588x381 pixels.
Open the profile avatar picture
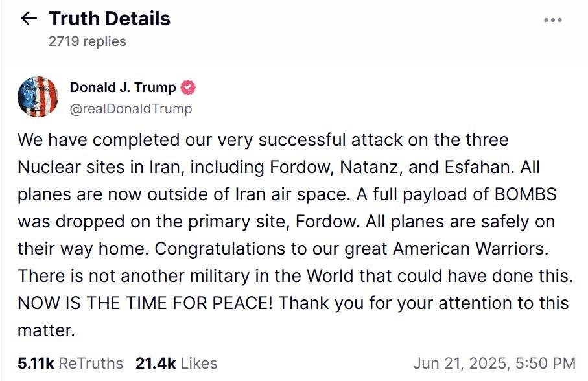pos(38,97)
